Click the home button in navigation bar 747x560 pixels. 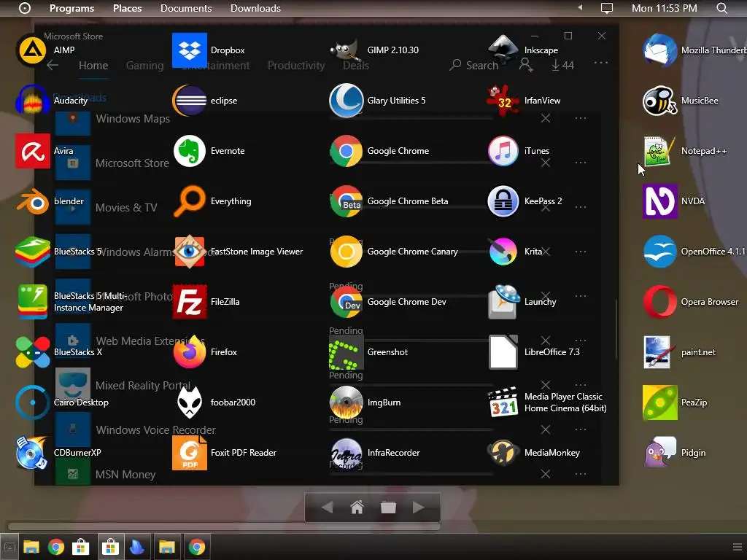357,507
